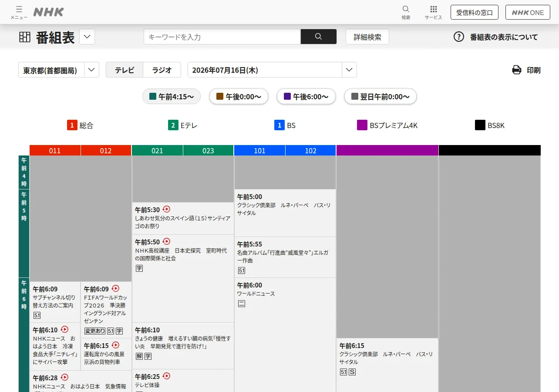The width and height of the screenshot is (559, 392).
Task: Jump to 午後6:00〜 time slot
Action: [306, 96]
